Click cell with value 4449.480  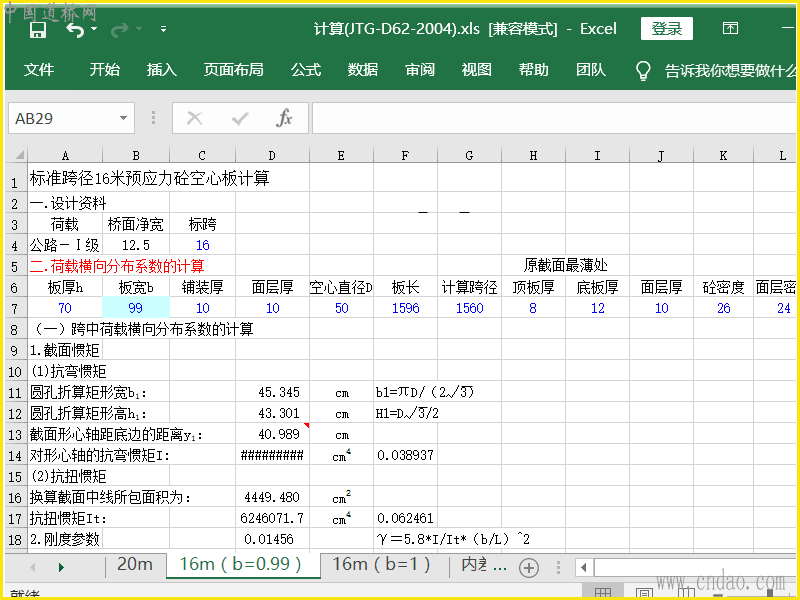tap(272, 497)
